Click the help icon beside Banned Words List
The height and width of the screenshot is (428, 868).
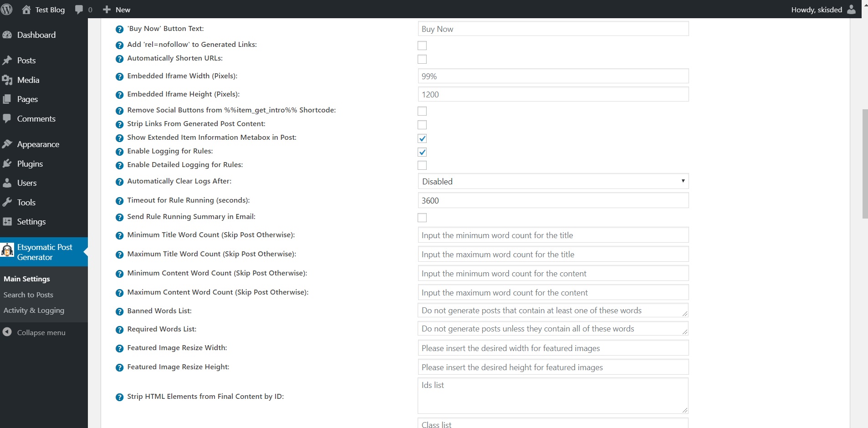pos(119,311)
